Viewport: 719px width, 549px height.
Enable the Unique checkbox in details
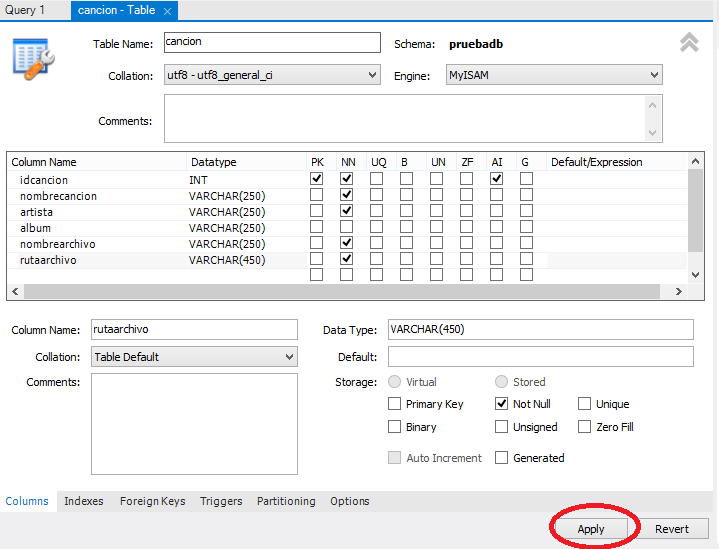pos(584,404)
